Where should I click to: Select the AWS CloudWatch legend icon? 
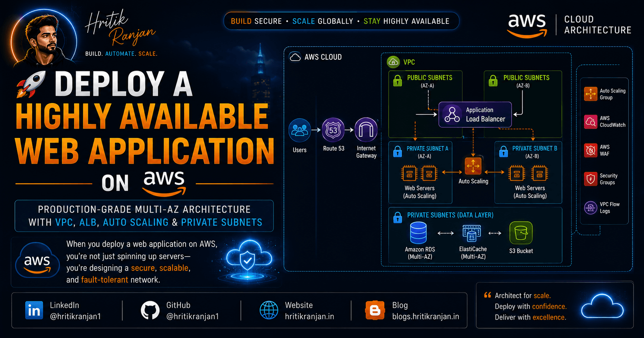tap(590, 122)
